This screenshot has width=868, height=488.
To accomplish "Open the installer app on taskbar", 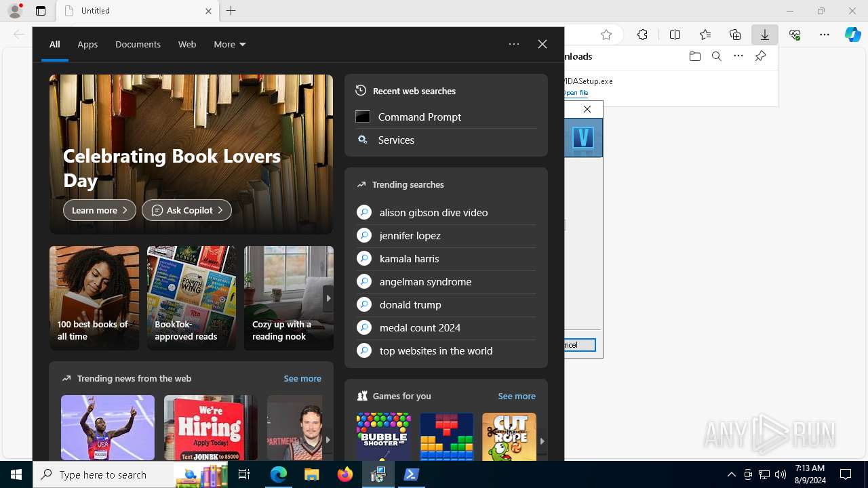I will (378, 474).
